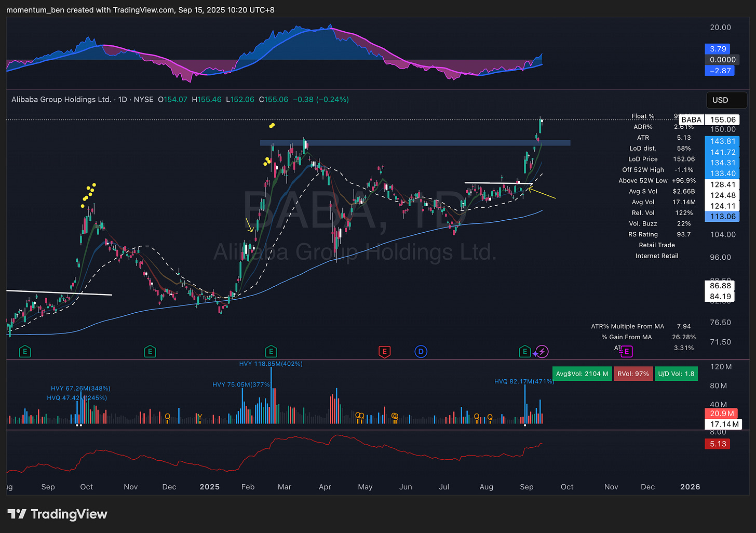
Task: Click the Avg$Vol: 2104 M badge
Action: click(x=582, y=374)
